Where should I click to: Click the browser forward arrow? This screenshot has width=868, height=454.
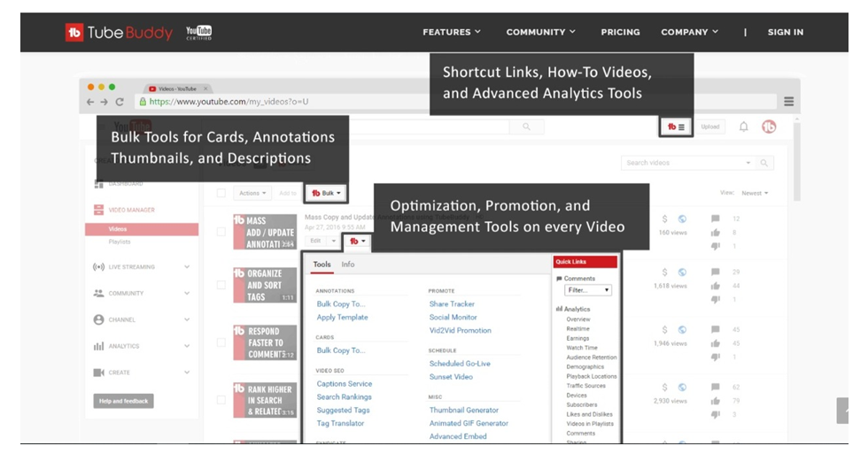(105, 102)
